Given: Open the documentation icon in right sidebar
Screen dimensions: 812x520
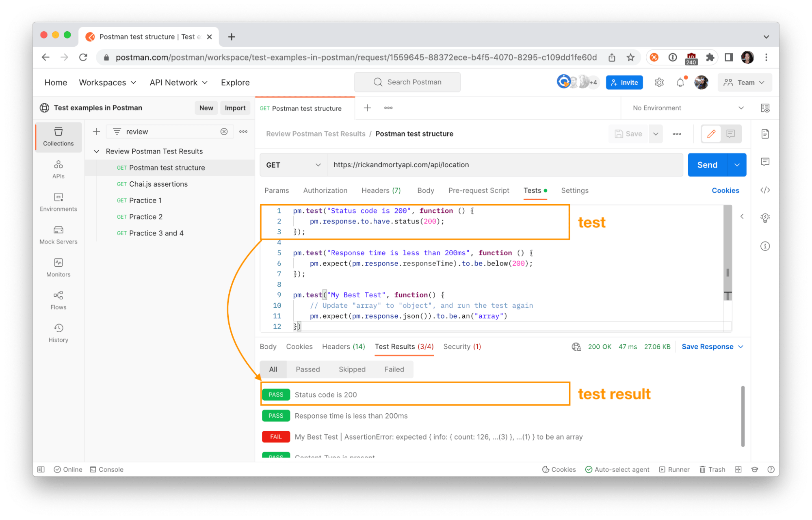Looking at the screenshot, I should 765,134.
